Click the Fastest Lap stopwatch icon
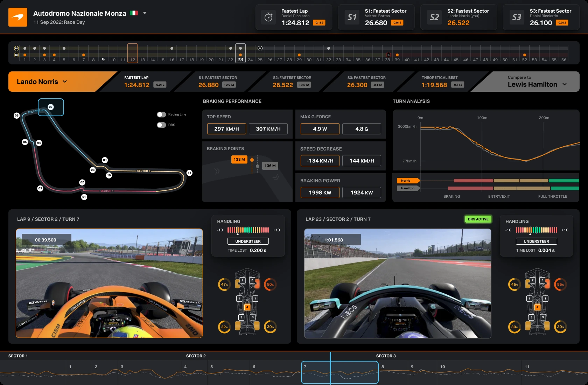588x385 pixels. click(x=268, y=17)
